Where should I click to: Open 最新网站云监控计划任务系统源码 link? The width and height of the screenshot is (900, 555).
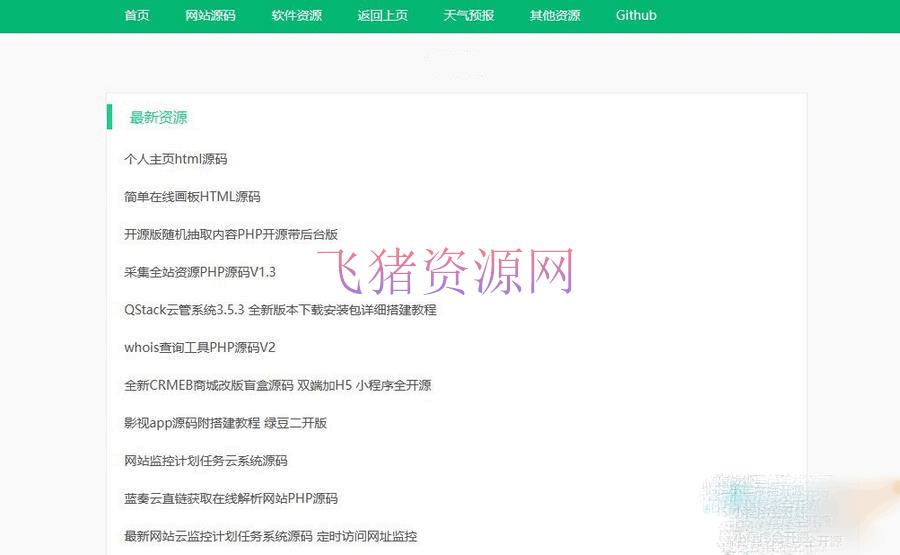tap(270, 536)
